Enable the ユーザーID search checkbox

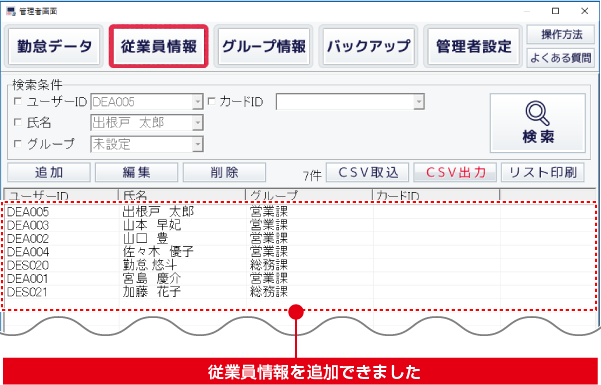click(x=18, y=102)
